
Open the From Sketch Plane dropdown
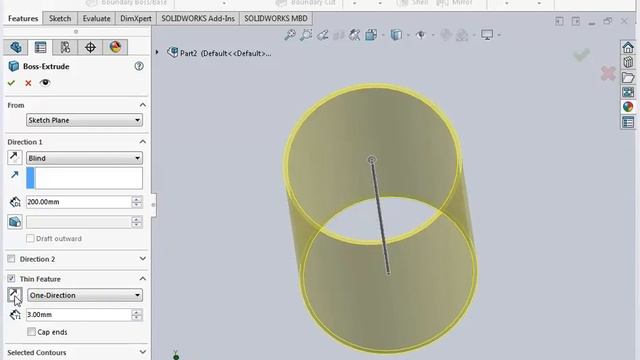(x=84, y=120)
